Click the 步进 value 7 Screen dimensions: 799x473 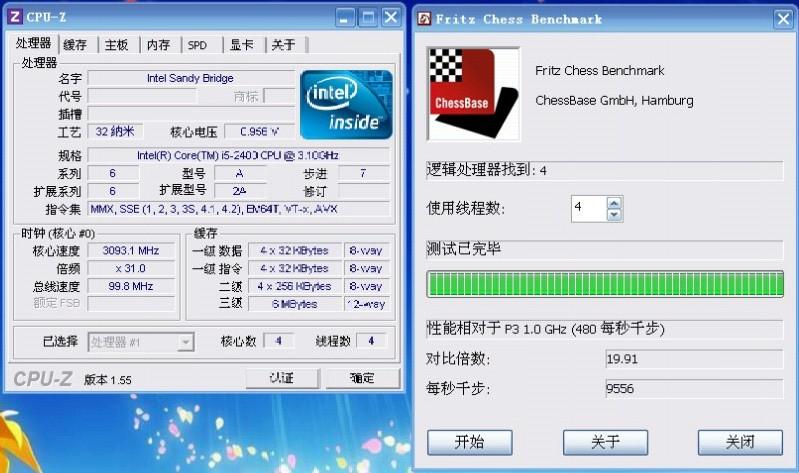tap(363, 173)
